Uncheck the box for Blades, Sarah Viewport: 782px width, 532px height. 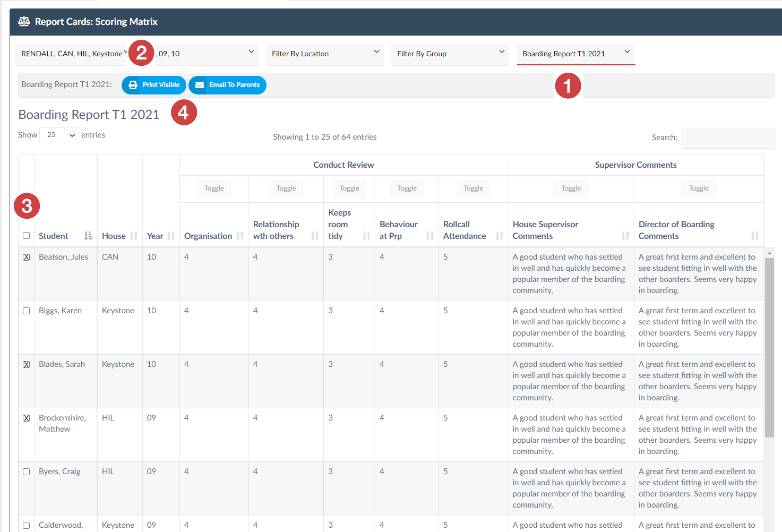coord(26,364)
